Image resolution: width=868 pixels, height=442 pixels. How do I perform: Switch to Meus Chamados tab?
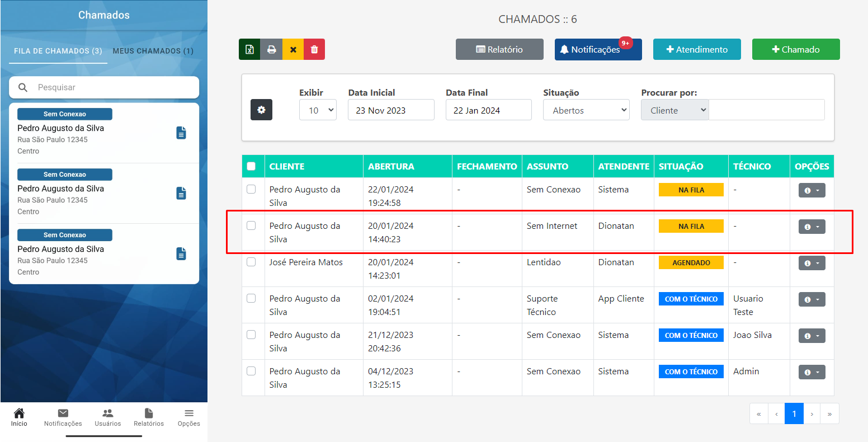point(153,51)
